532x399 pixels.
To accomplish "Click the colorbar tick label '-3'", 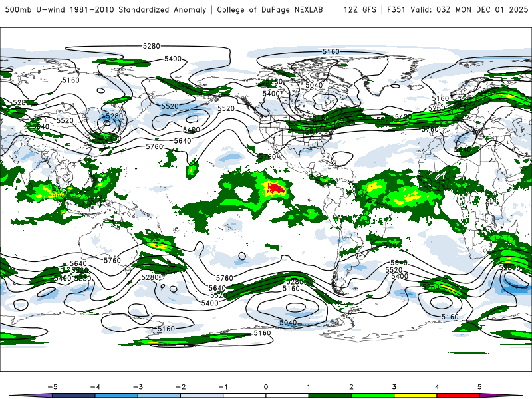I will point(138,387).
